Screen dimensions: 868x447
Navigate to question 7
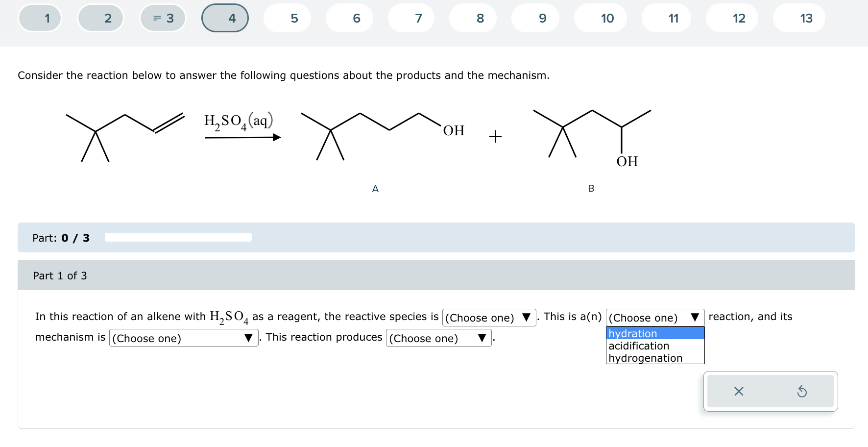click(411, 18)
